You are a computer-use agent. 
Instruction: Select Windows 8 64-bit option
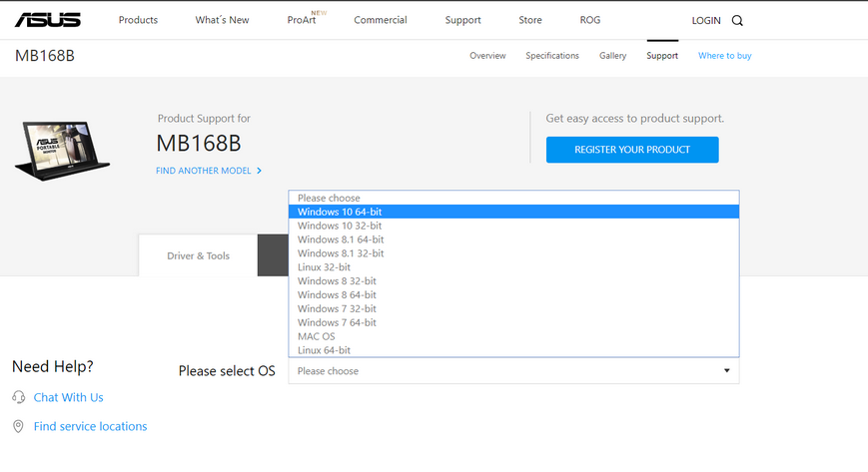click(x=513, y=294)
